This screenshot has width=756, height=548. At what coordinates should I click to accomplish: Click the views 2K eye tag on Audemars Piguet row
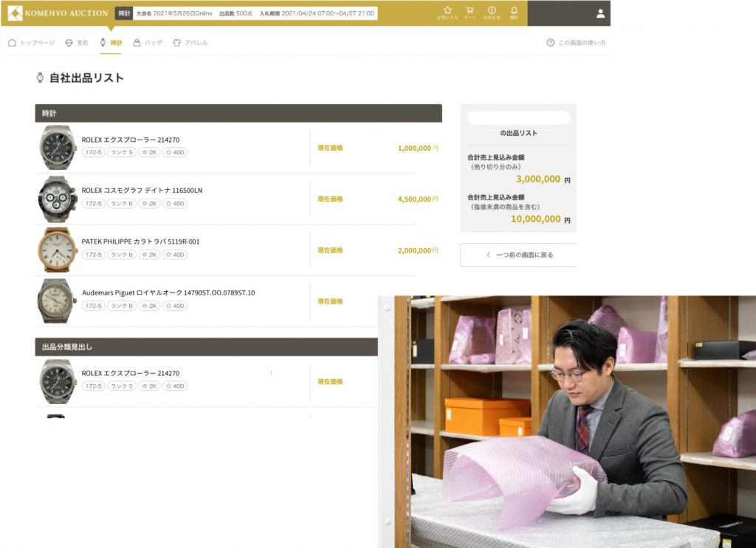[149, 306]
